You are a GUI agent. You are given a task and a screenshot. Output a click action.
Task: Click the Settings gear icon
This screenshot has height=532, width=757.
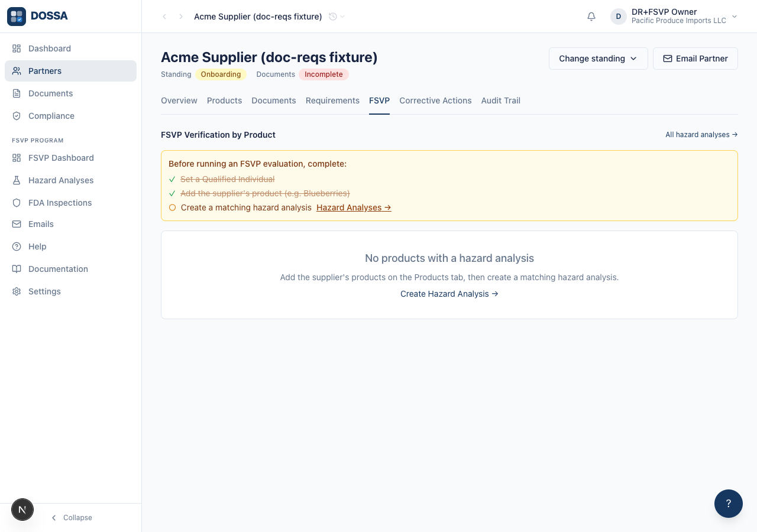[x=17, y=291]
